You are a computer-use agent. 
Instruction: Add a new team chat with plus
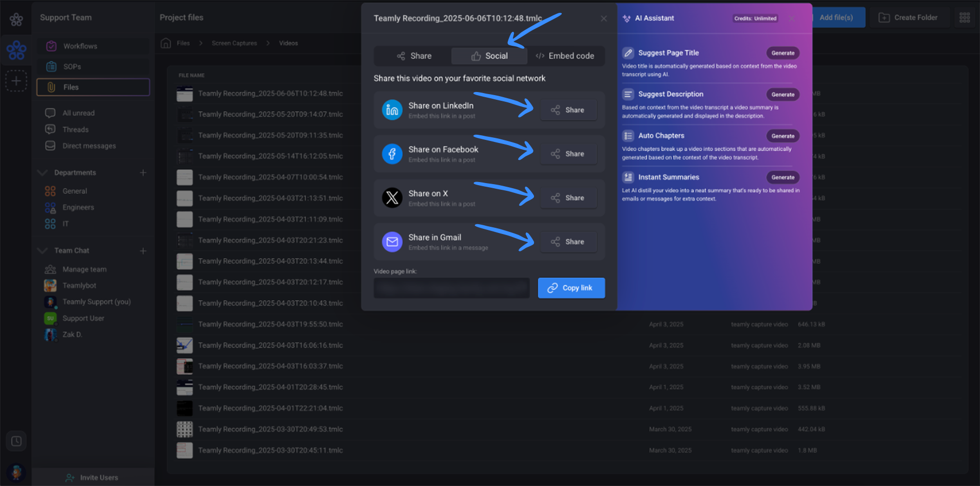(x=143, y=251)
